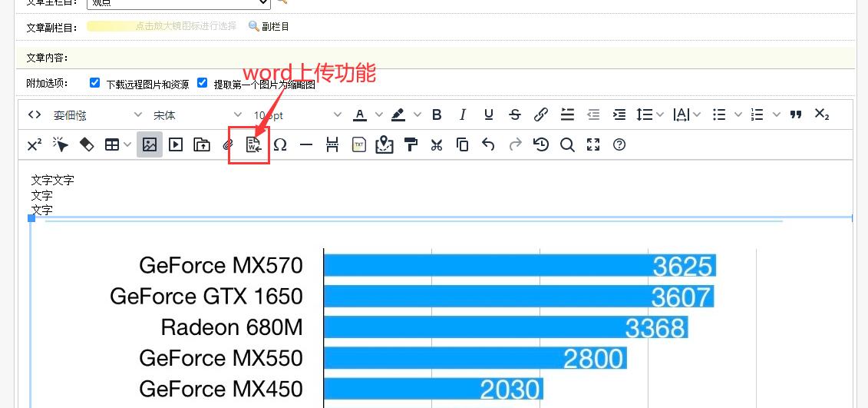868x408 pixels.
Task: Apply underline formatting
Action: [x=489, y=114]
